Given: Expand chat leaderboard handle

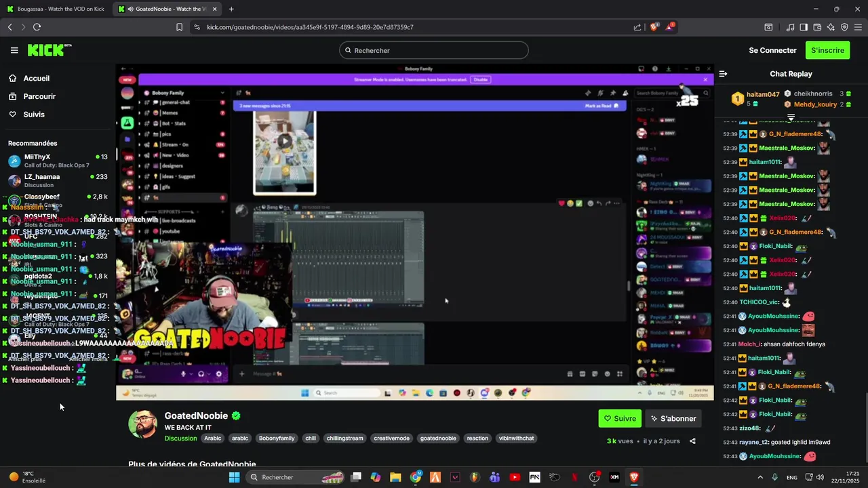Looking at the screenshot, I should 791,117.
